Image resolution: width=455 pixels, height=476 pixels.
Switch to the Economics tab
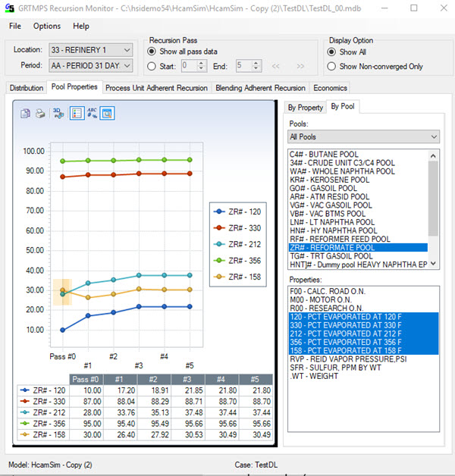330,88
